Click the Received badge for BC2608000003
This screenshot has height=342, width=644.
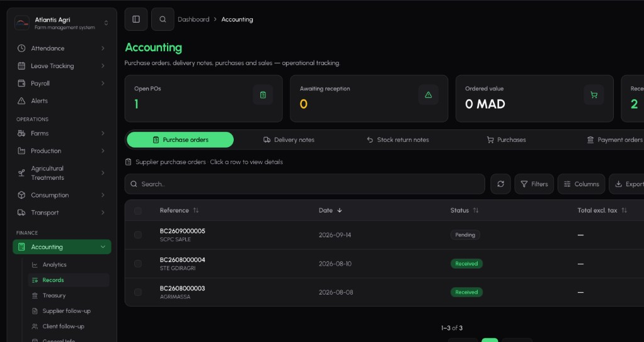tap(466, 292)
